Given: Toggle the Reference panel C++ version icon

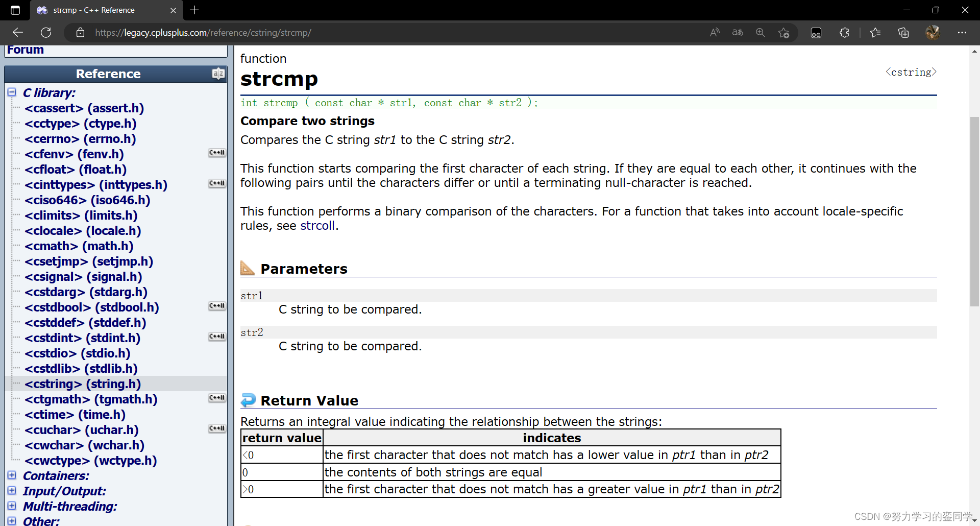Looking at the screenshot, I should tap(218, 74).
